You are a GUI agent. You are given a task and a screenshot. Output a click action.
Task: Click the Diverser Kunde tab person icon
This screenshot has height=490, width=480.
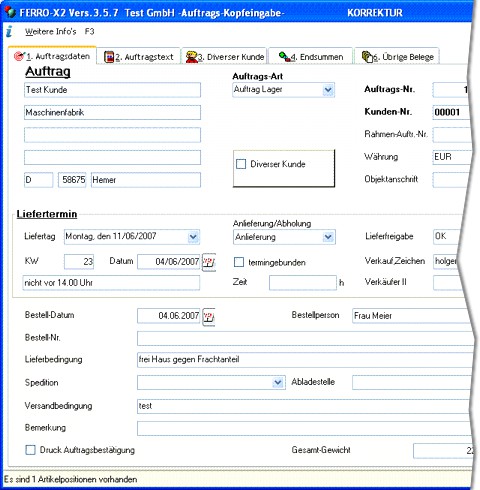(191, 57)
